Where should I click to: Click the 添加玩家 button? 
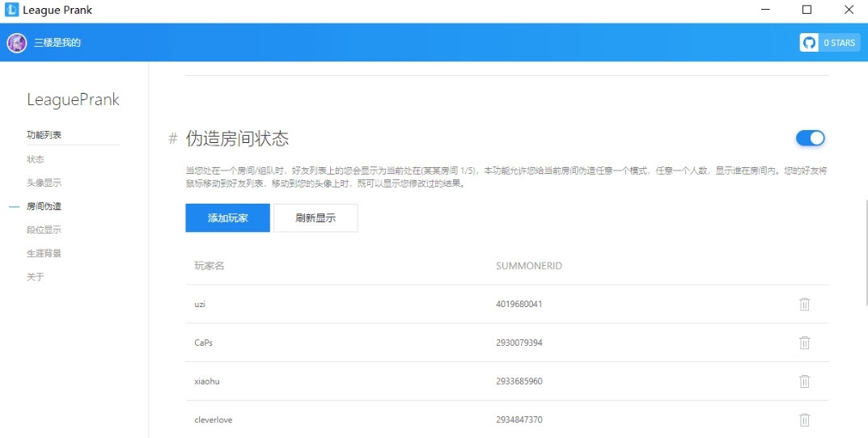point(227,218)
